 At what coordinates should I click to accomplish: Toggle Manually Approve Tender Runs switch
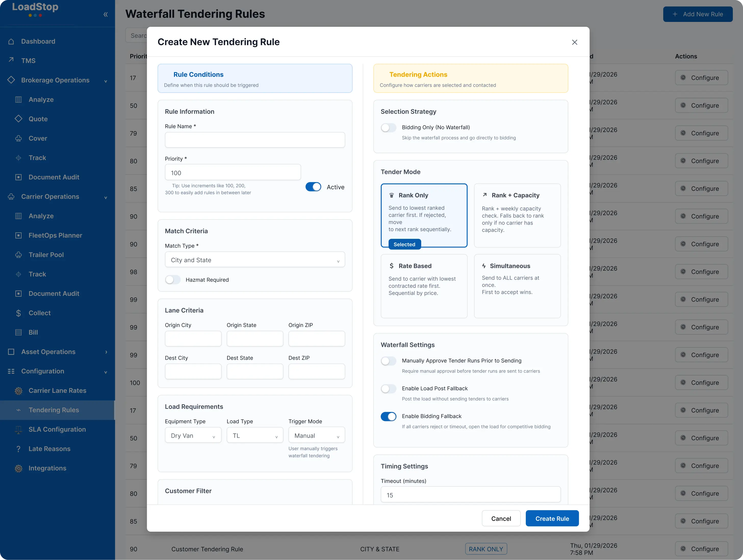point(389,361)
